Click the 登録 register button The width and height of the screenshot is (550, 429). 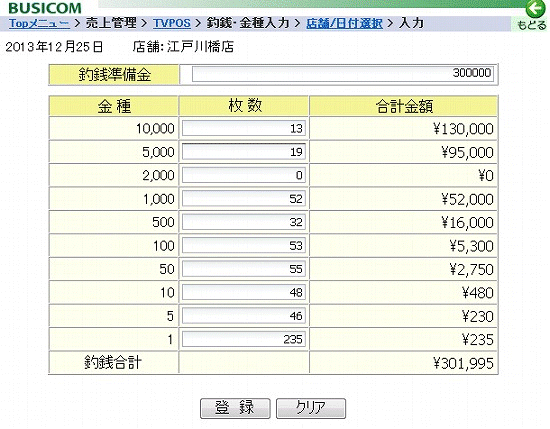235,408
